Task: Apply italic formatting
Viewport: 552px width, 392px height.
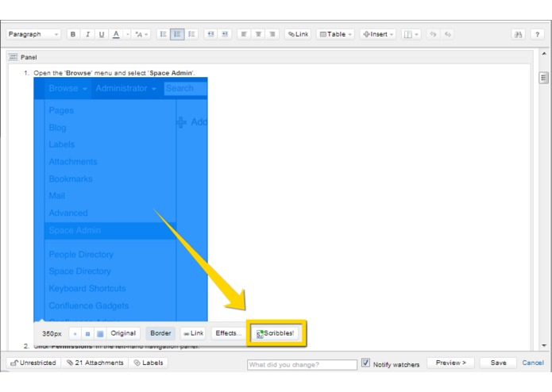Action: click(87, 34)
